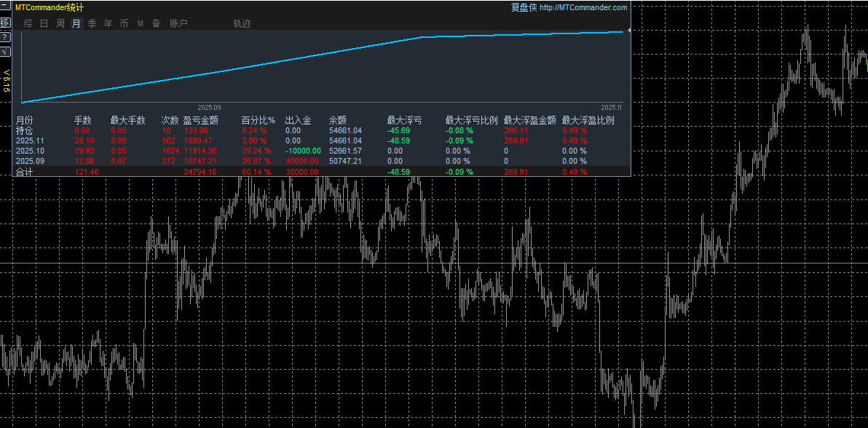Switch to the 日 daily tab
The image size is (868, 428).
pyautogui.click(x=44, y=23)
